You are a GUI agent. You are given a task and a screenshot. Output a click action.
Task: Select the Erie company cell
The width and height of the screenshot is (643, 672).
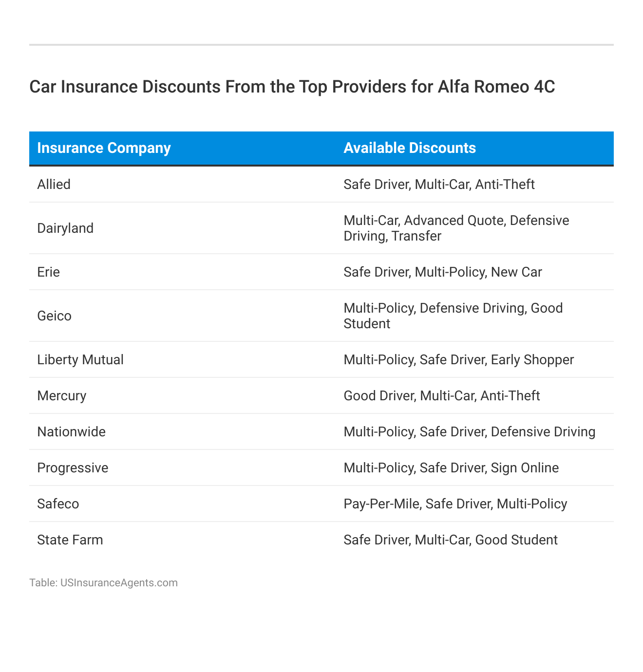click(x=49, y=272)
